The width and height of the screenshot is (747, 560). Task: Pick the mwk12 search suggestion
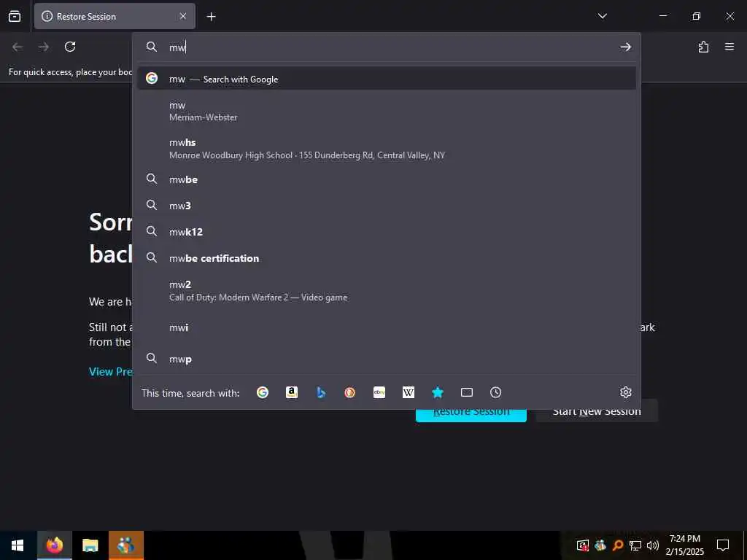387,232
